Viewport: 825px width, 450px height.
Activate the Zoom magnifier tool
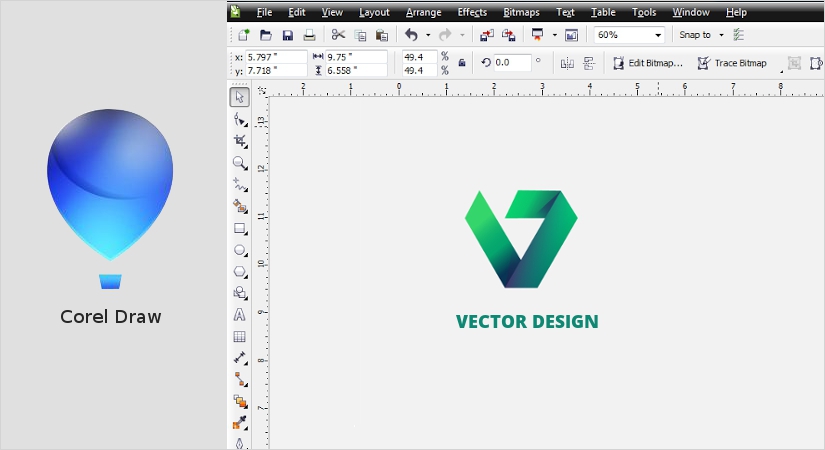pyautogui.click(x=240, y=163)
